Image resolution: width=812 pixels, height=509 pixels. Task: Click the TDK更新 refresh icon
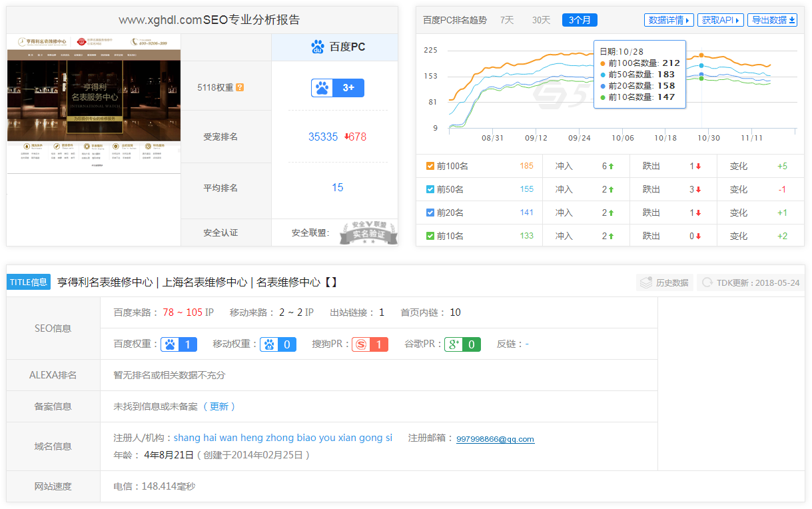click(x=707, y=282)
